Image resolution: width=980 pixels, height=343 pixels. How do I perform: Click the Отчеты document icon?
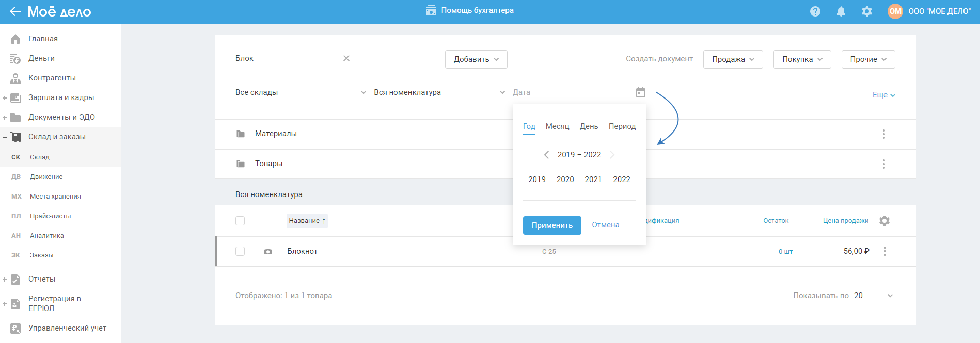15,280
